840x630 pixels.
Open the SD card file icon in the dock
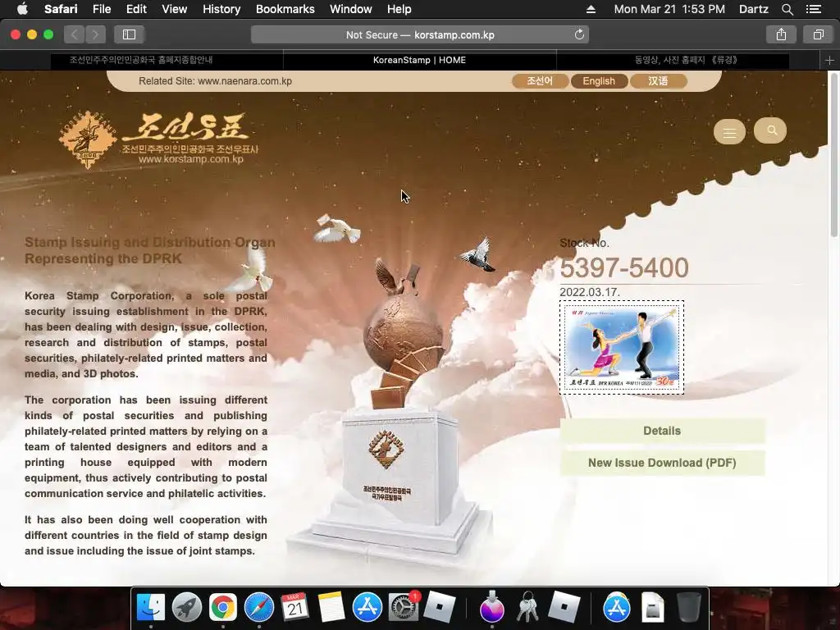pyautogui.click(x=652, y=608)
